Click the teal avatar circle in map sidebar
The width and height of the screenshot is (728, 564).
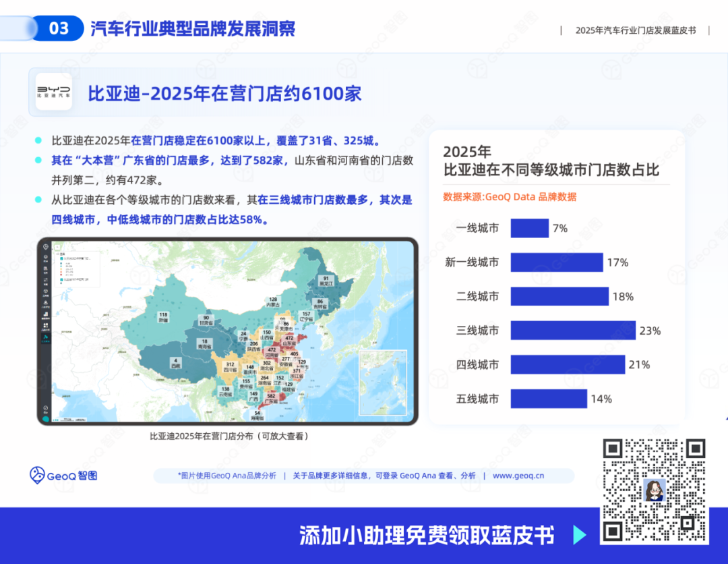[x=46, y=419]
